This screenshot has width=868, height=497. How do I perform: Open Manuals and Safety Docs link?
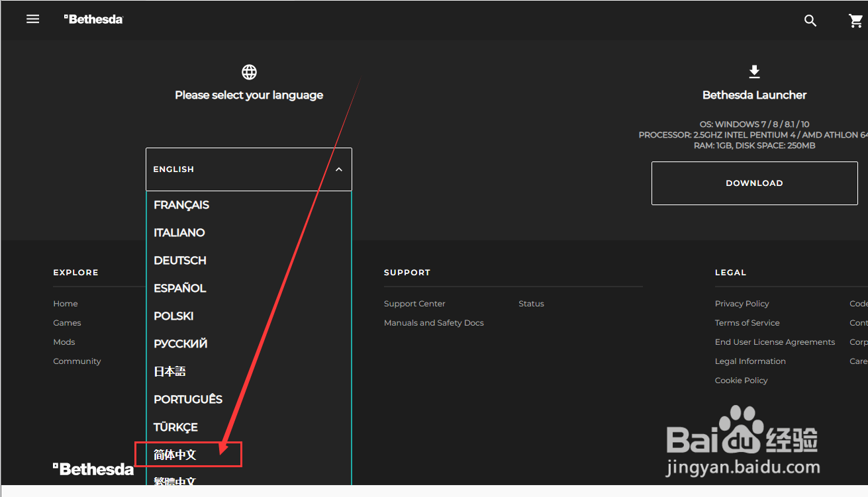tap(434, 323)
